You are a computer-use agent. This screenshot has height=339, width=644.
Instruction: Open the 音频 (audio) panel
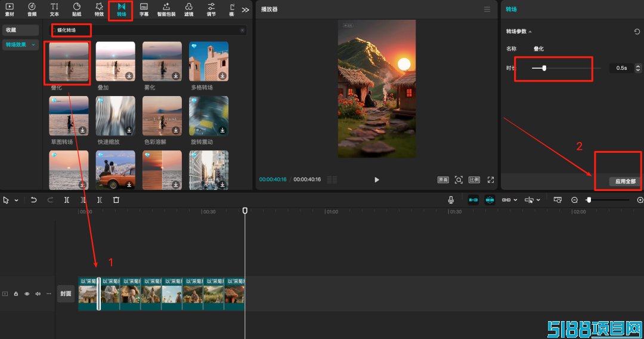point(32,9)
